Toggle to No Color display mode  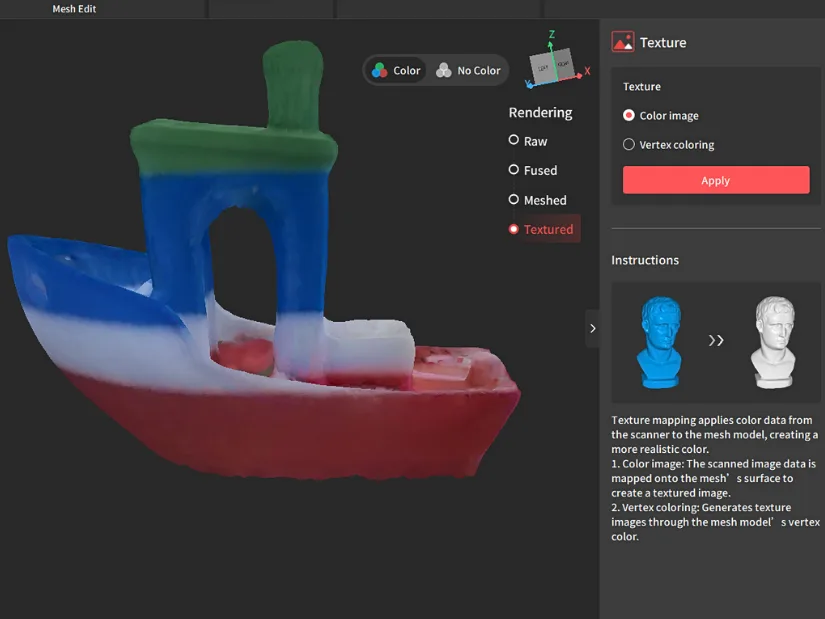[466, 70]
